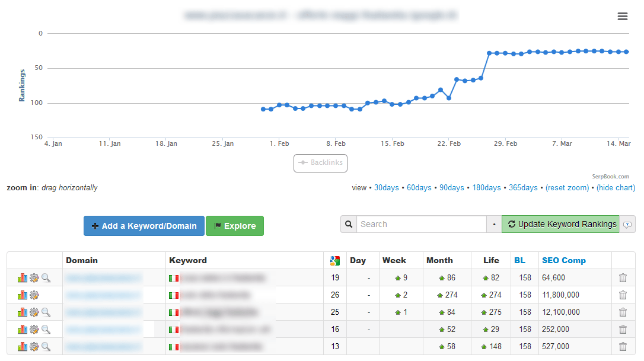Open bar chart icon in 11,800,000 row

[22, 295]
